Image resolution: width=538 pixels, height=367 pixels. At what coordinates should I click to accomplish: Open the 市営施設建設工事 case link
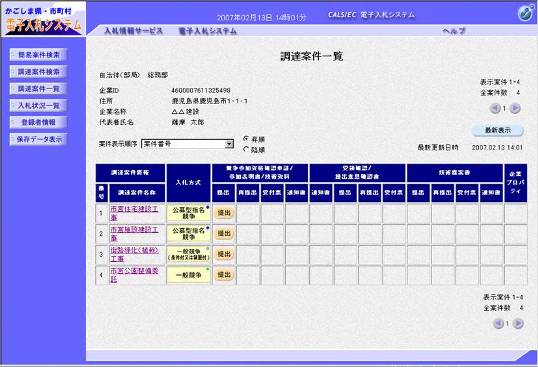pyautogui.click(x=134, y=234)
